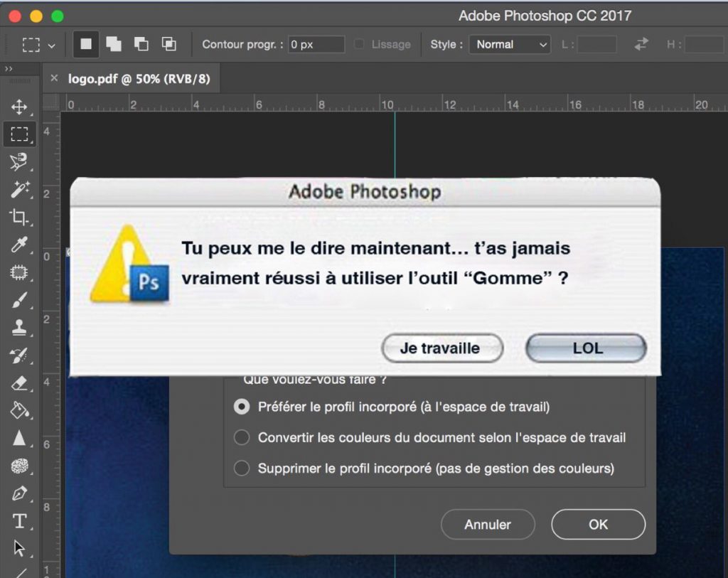Click the green fullscreen window button
The image size is (728, 578).
pyautogui.click(x=58, y=16)
